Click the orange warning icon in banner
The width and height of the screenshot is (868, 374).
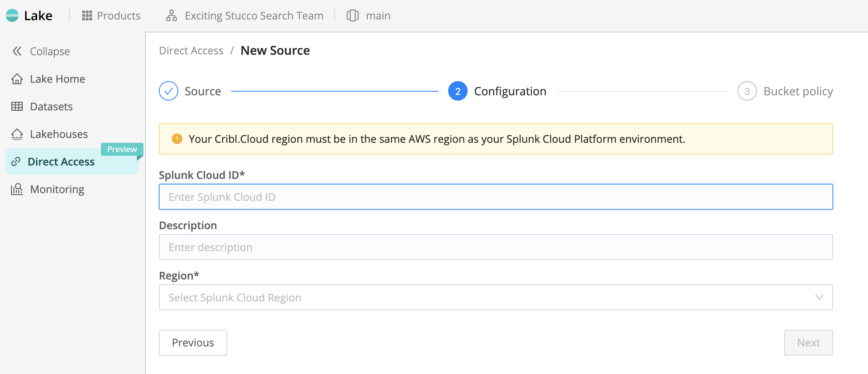coord(177,139)
